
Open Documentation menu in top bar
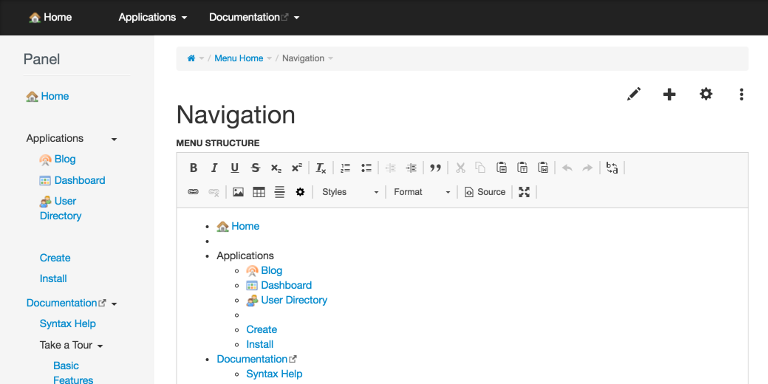254,17
